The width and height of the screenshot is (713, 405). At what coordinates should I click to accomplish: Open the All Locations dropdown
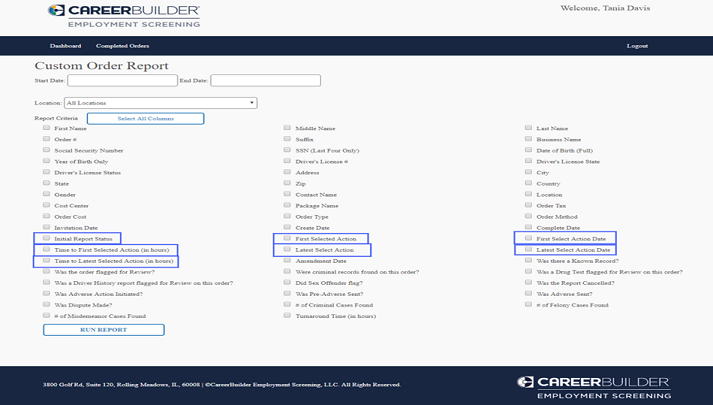tap(160, 103)
